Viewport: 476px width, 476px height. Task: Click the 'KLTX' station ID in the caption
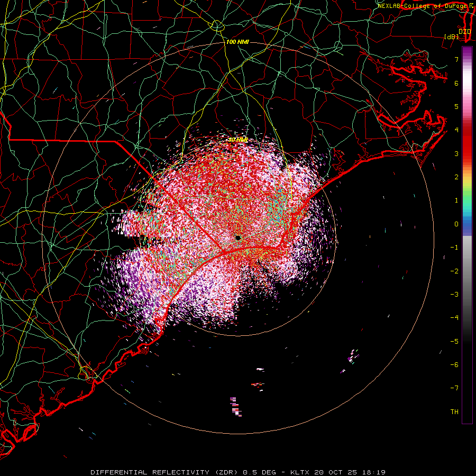point(300,472)
